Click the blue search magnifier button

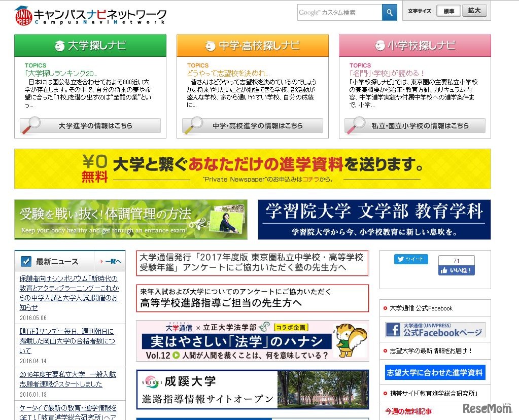pos(389,13)
